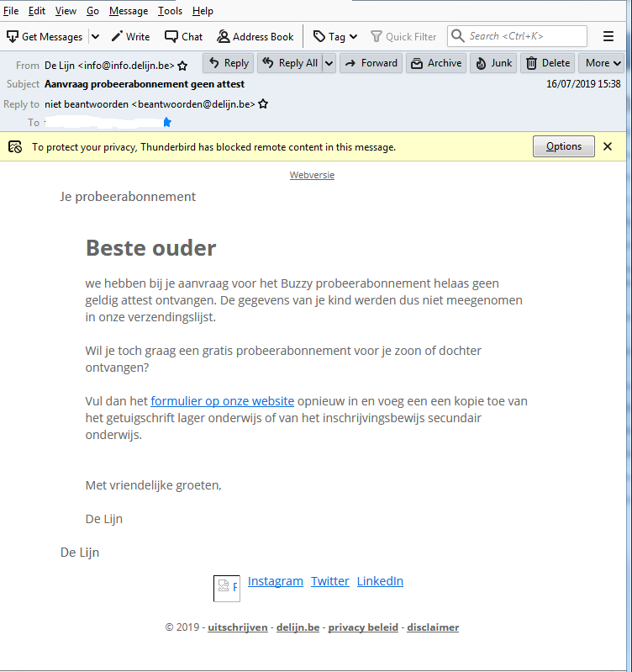Click the remote content Options button
Image resolution: width=632 pixels, height=672 pixels.
click(563, 146)
